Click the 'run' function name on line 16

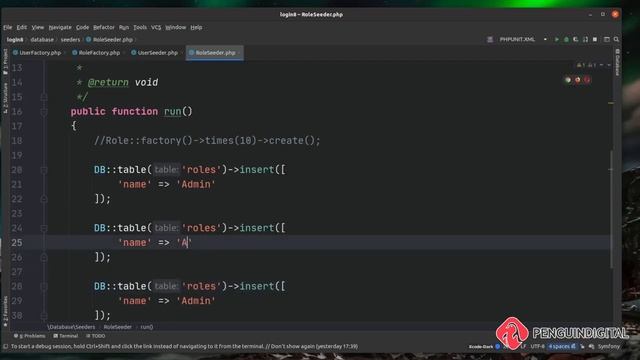pos(172,111)
